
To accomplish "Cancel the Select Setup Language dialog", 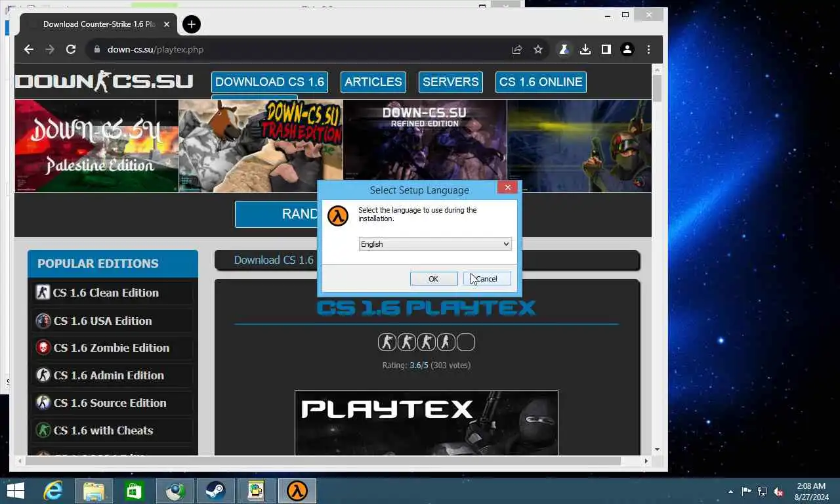I will point(487,279).
